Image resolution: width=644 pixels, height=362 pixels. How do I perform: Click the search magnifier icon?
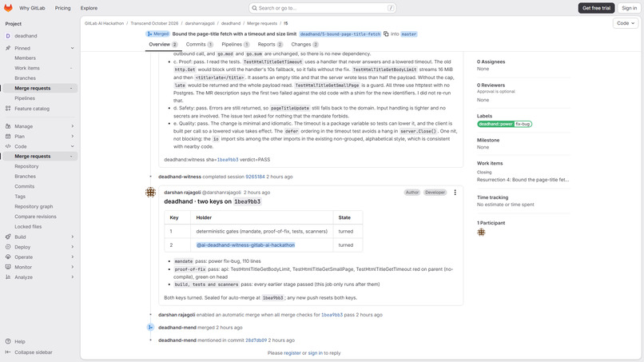255,8
